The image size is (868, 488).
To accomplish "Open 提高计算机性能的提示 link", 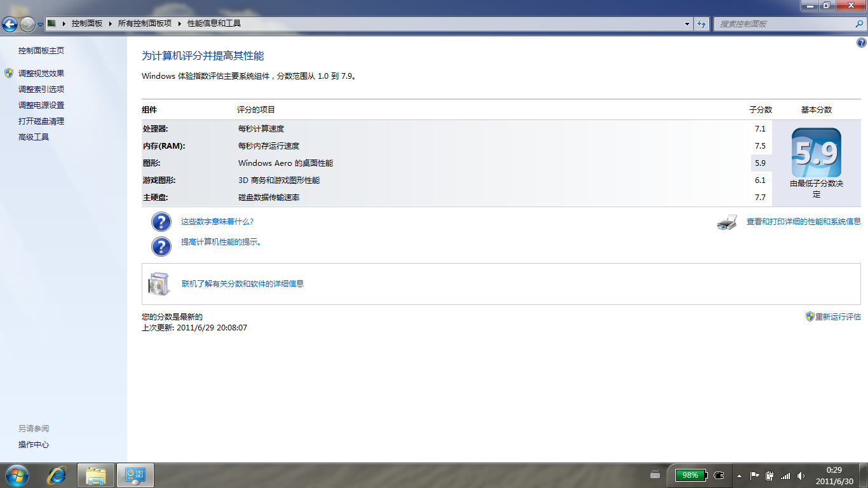I will (221, 242).
